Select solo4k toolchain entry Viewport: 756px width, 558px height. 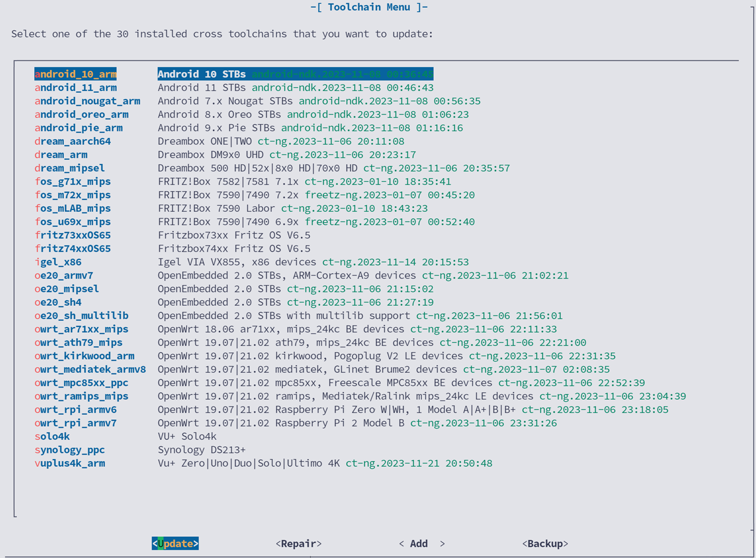point(52,436)
